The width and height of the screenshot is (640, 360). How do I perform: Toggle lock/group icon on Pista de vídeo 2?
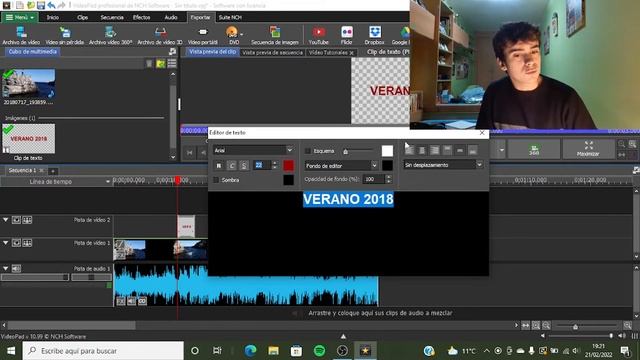coord(27,220)
